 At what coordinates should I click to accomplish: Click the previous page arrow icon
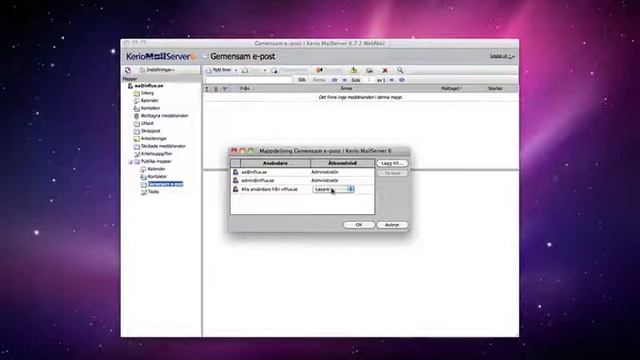(x=345, y=80)
